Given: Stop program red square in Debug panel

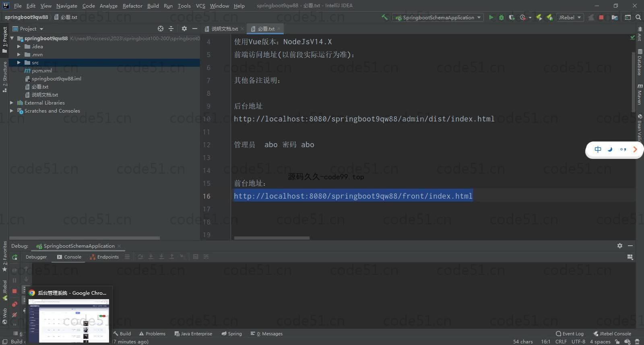Looking at the screenshot, I should tap(15, 291).
